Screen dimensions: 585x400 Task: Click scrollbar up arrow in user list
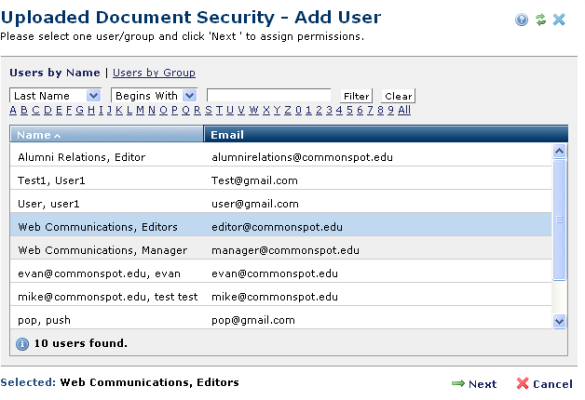click(x=559, y=151)
